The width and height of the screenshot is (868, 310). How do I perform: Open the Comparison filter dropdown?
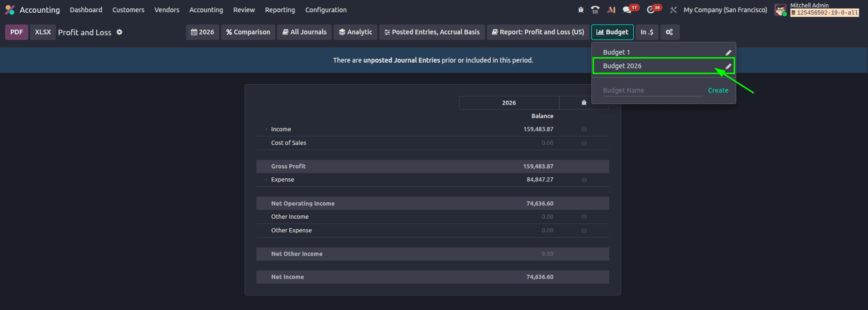pyautogui.click(x=248, y=32)
